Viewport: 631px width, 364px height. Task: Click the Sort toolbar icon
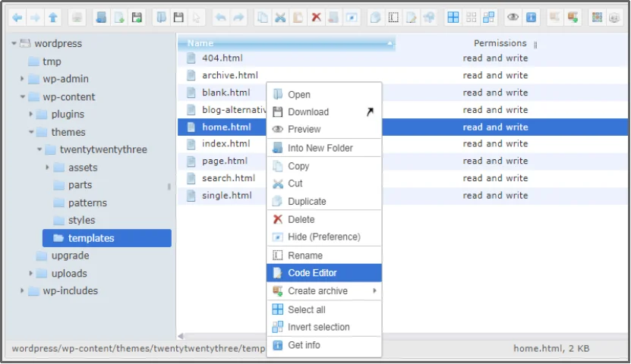[x=614, y=17]
